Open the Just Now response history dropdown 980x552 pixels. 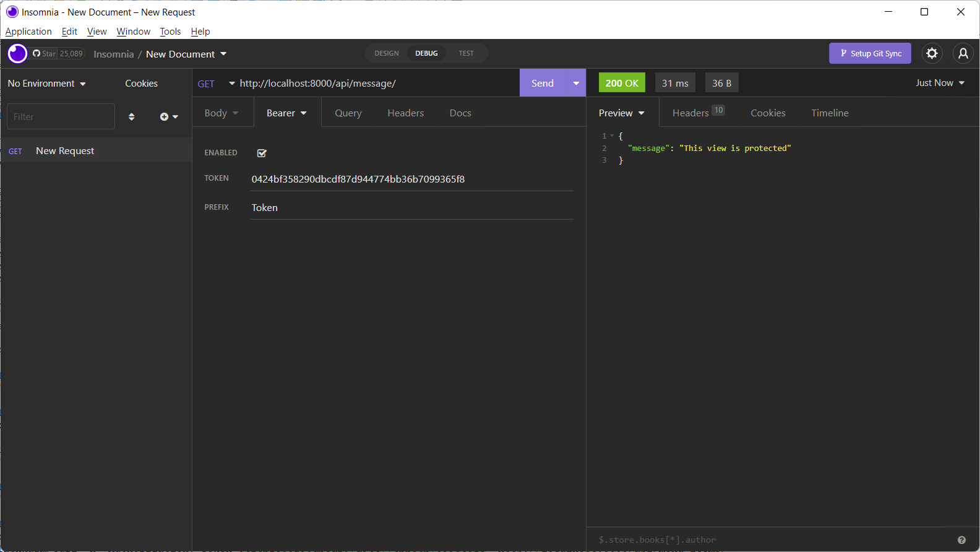coord(940,83)
